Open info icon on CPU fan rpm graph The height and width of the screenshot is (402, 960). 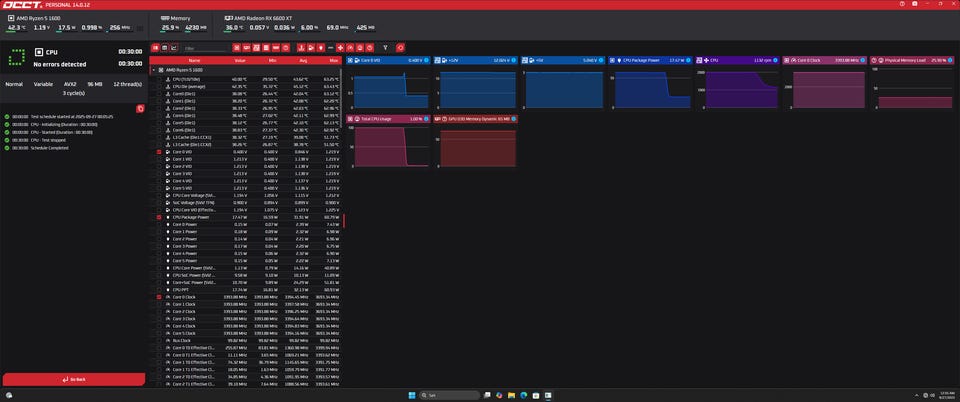point(776,60)
